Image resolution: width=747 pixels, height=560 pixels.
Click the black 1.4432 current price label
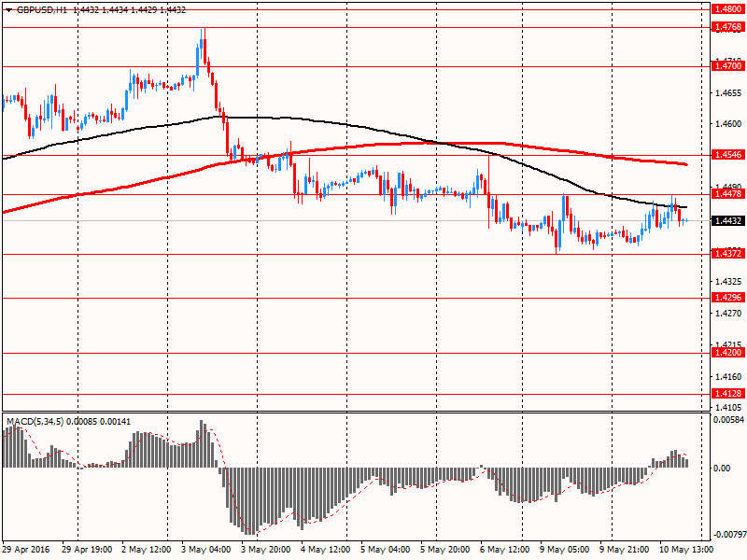[728, 220]
